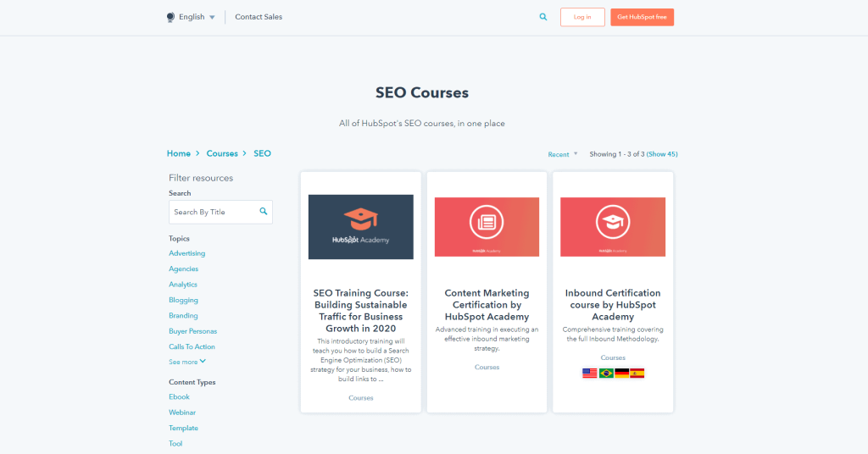Focus the Search By Title field
Screen dimensions: 868x454
(x=220, y=212)
